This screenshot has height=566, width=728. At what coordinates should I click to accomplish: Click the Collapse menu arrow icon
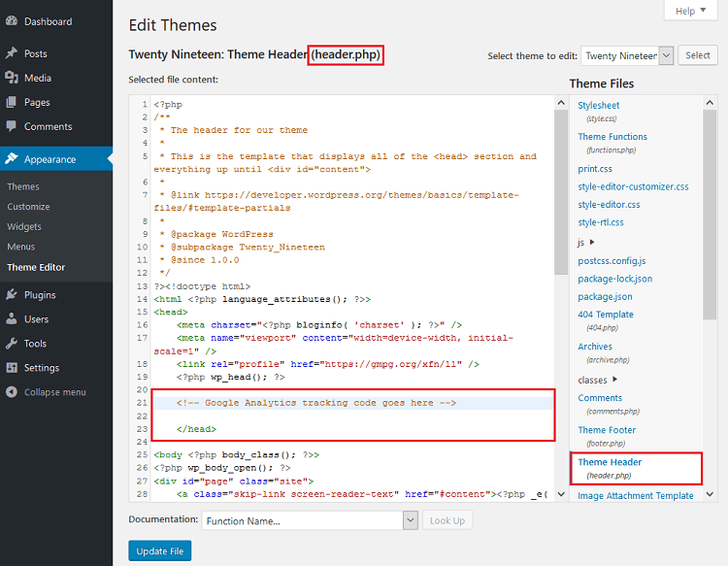point(12,392)
